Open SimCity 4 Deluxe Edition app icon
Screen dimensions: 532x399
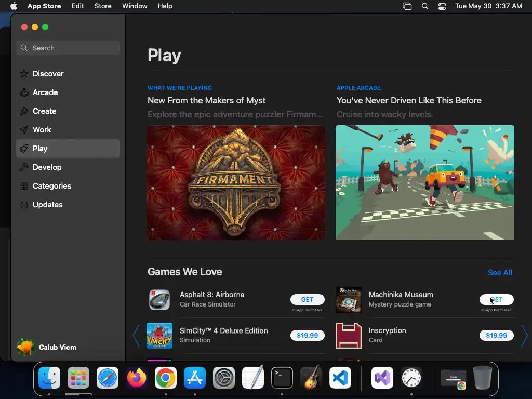(x=159, y=336)
